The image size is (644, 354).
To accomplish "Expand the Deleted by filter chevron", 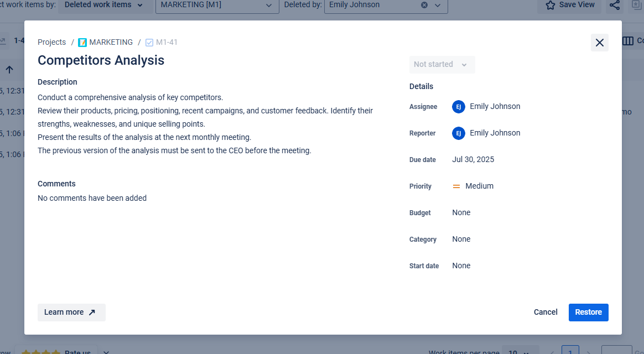I will (x=438, y=5).
